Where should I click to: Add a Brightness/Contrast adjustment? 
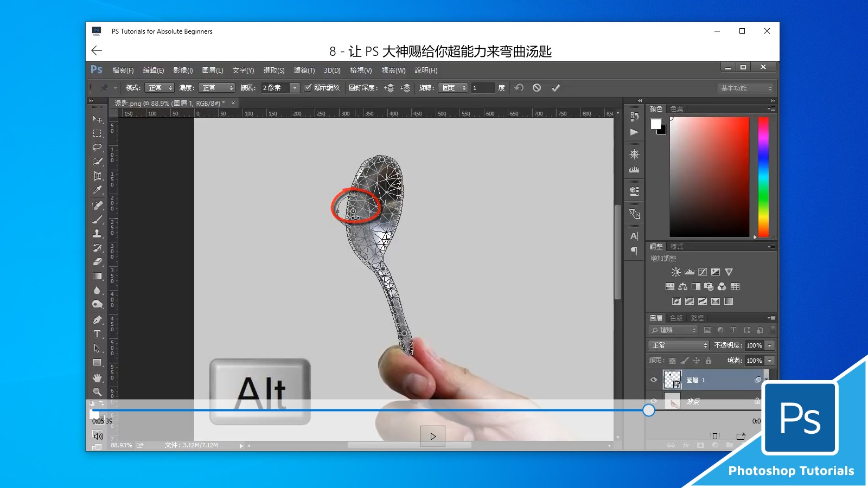pos(676,272)
